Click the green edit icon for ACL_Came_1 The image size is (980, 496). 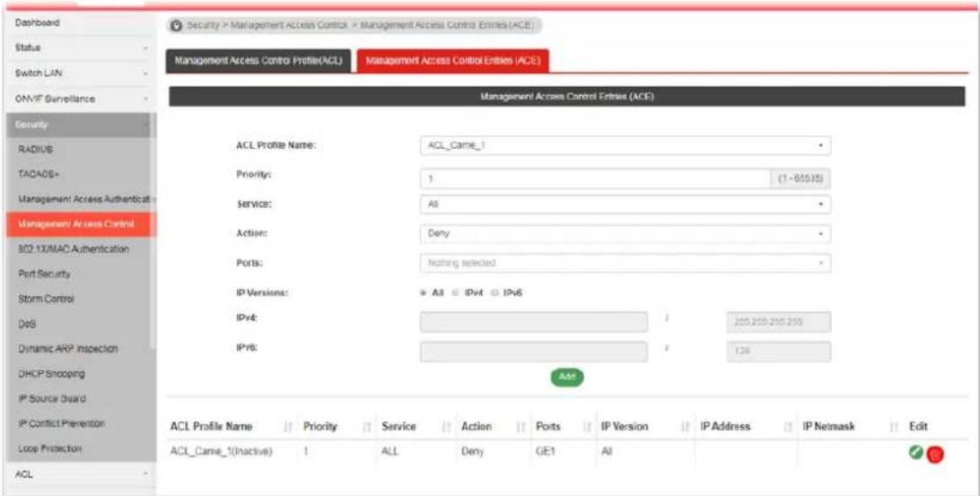pyautogui.click(x=916, y=453)
